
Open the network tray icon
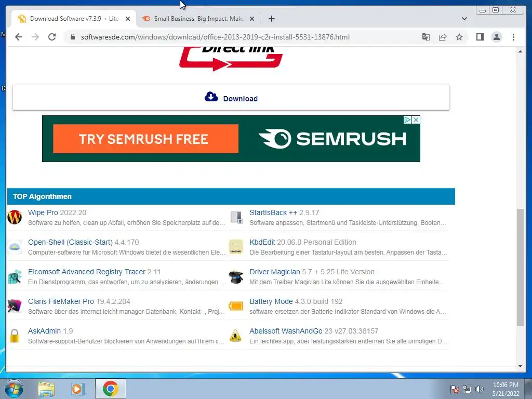point(467,389)
